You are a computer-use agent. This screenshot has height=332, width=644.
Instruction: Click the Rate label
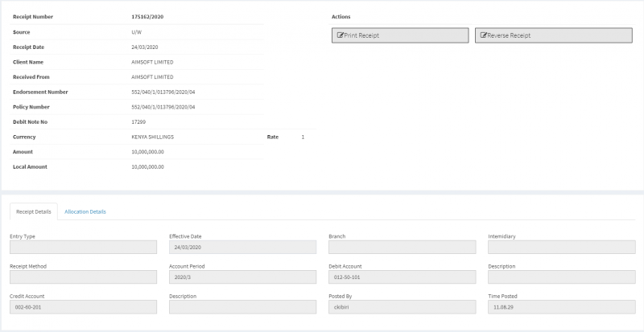click(273, 137)
